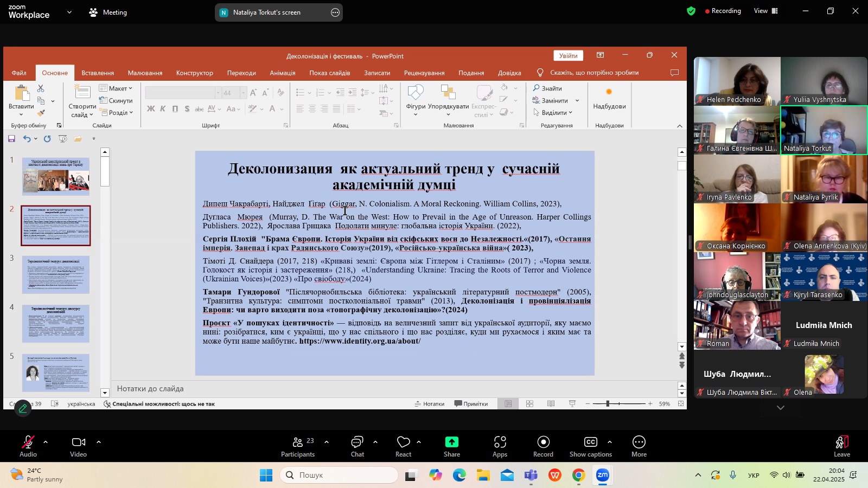Expand audio options arrow next to Audio
Screen dimensions: 868x488
46,442
